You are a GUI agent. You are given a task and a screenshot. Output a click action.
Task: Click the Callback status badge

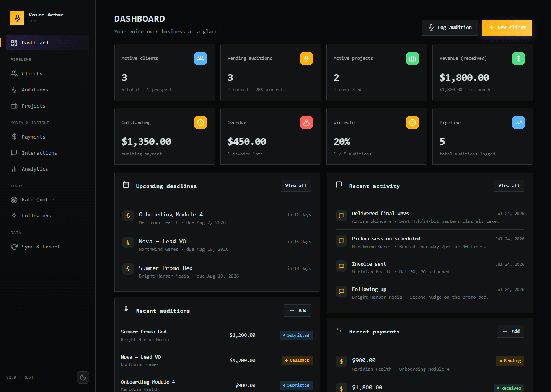coord(297,360)
